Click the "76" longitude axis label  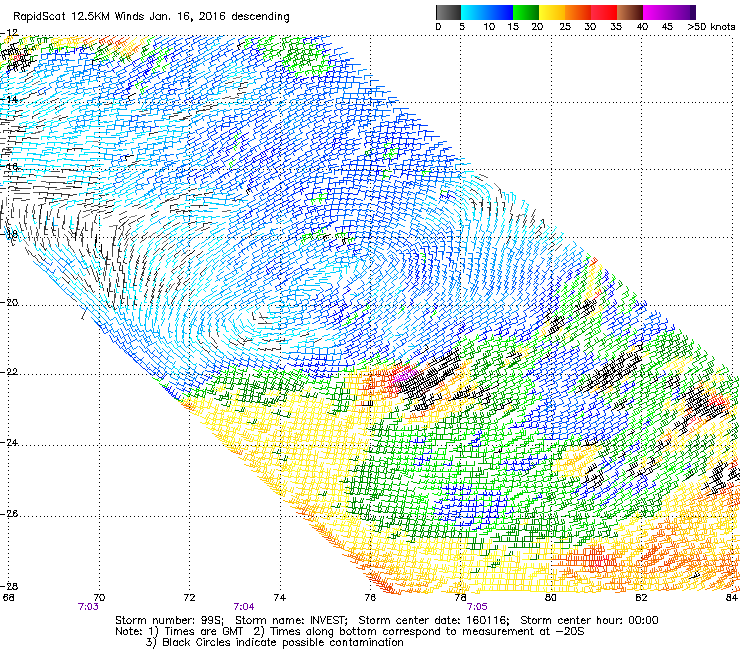point(370,598)
